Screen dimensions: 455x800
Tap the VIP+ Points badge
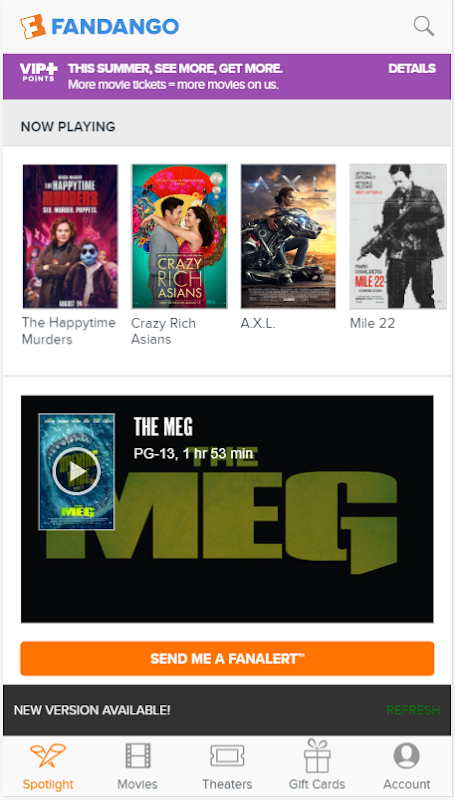pyautogui.click(x=39, y=72)
